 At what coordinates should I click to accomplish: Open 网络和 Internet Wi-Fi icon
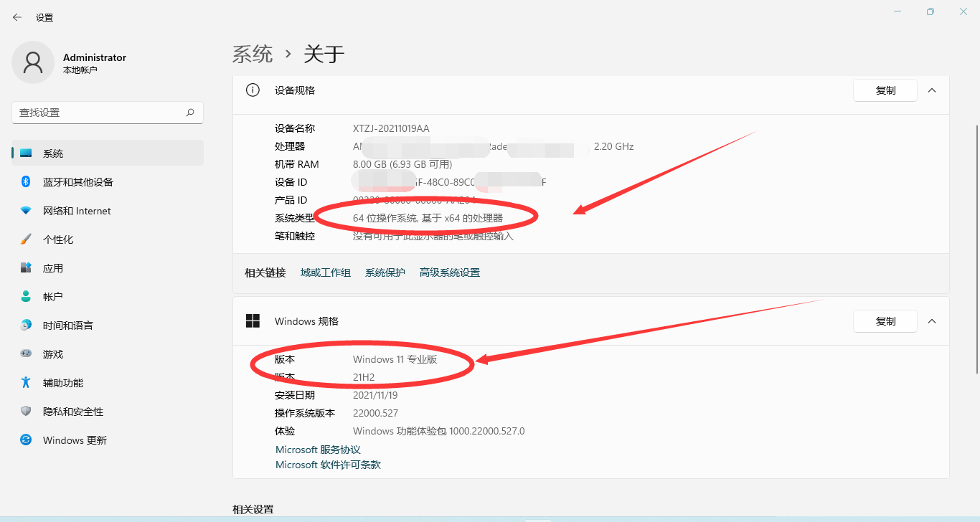point(26,211)
